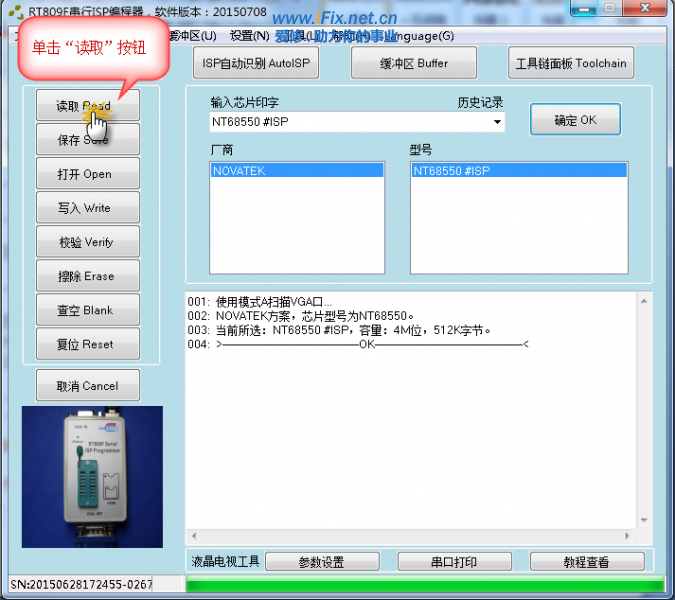The height and width of the screenshot is (600, 675).
Task: Select NOVATEK in the vendor list
Action: [x=297, y=171]
